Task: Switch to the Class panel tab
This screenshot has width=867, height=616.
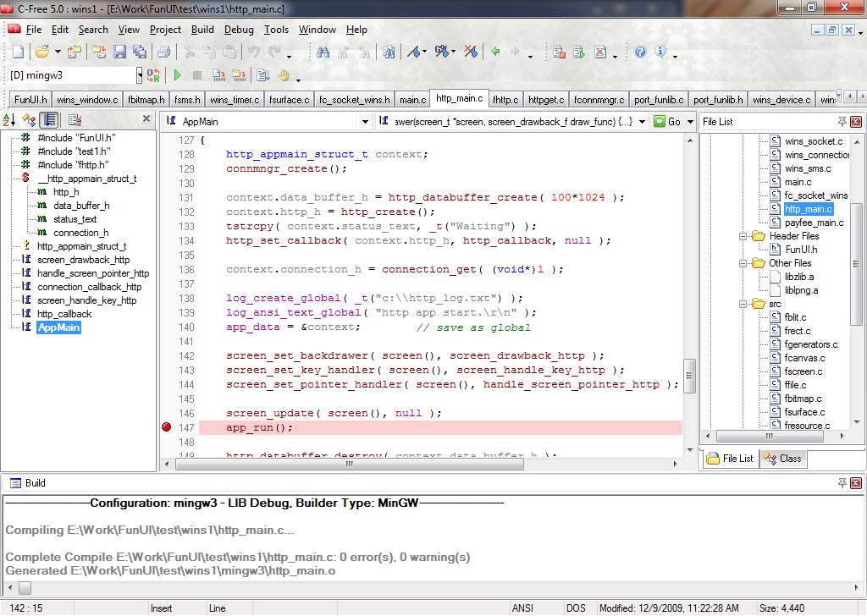Action: tap(783, 459)
